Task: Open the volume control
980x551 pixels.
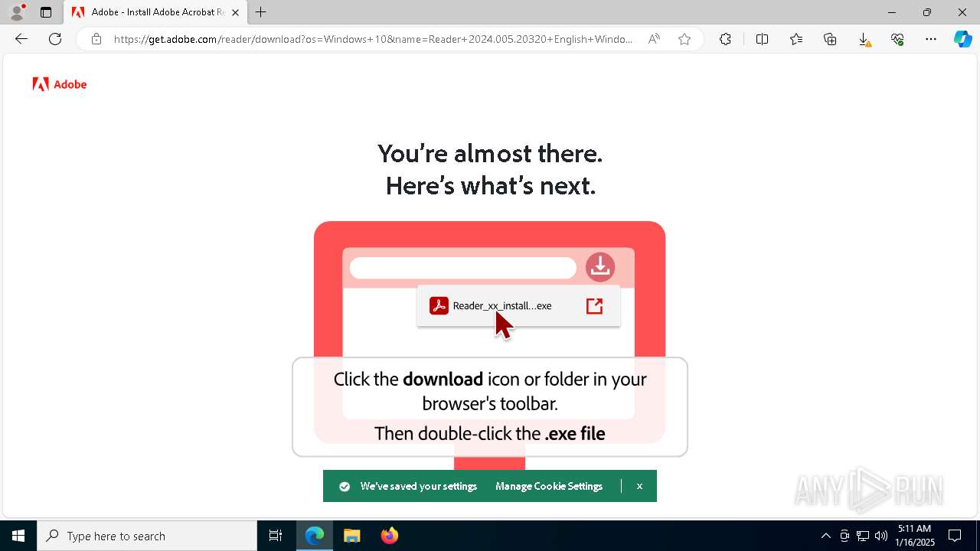Action: coord(881,536)
